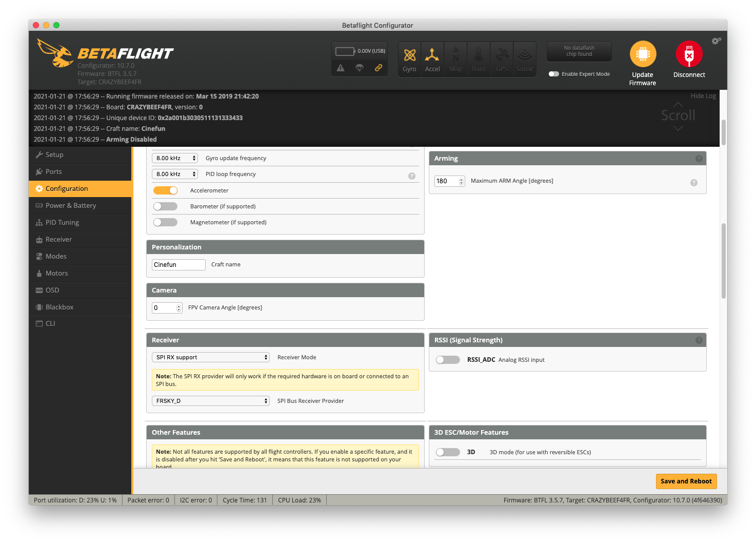Viewport: 756px width, 543px height.
Task: Click the Disconnect label
Action: [x=689, y=75]
